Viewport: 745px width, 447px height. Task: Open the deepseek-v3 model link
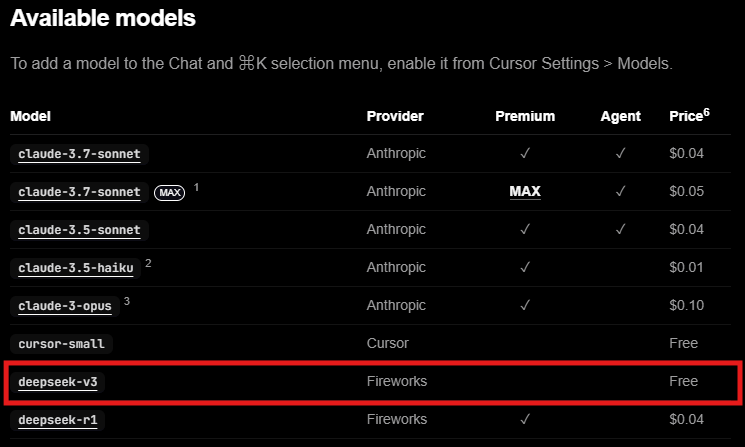click(x=57, y=382)
